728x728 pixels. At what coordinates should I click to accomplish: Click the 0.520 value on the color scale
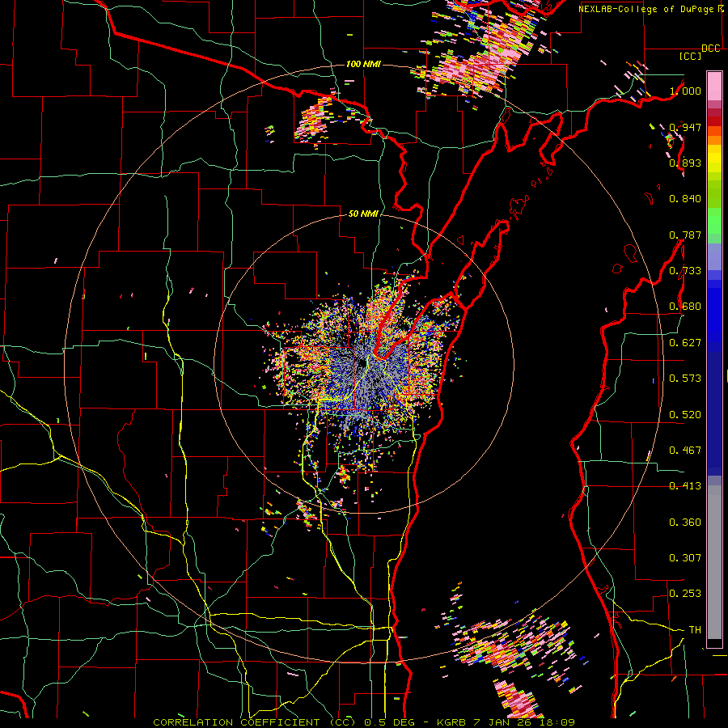click(x=685, y=415)
